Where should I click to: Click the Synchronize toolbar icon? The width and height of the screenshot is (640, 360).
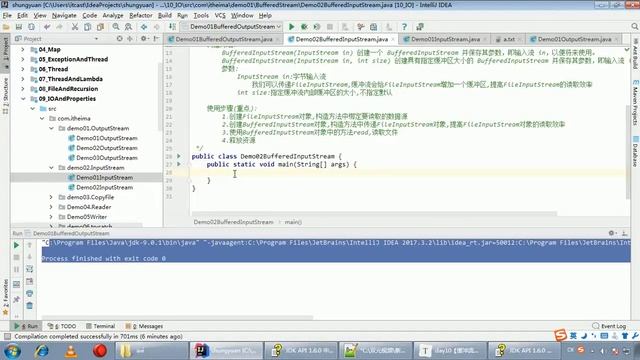(x=31, y=27)
